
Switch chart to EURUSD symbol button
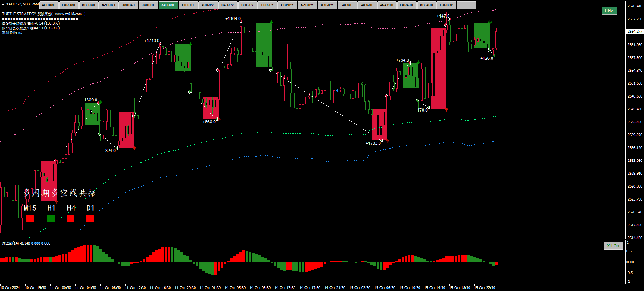click(x=69, y=5)
